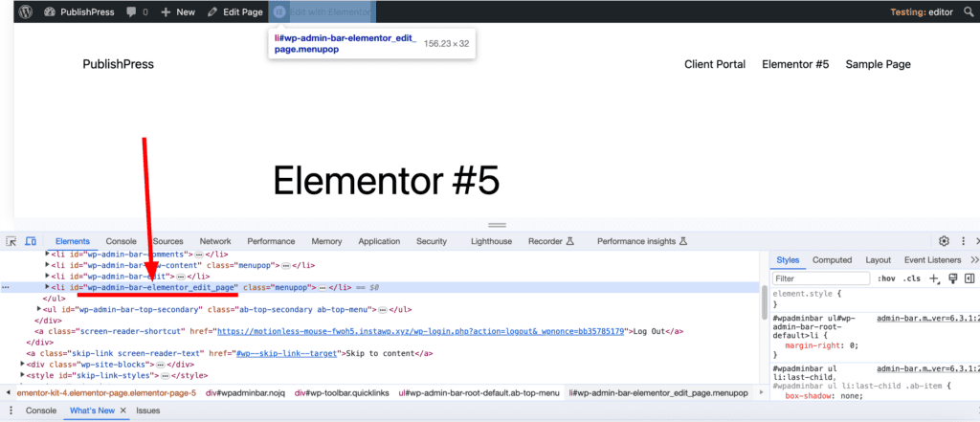Viewport: 980px width, 422px height.
Task: Select the Layout sidebar tab
Action: 879,260
